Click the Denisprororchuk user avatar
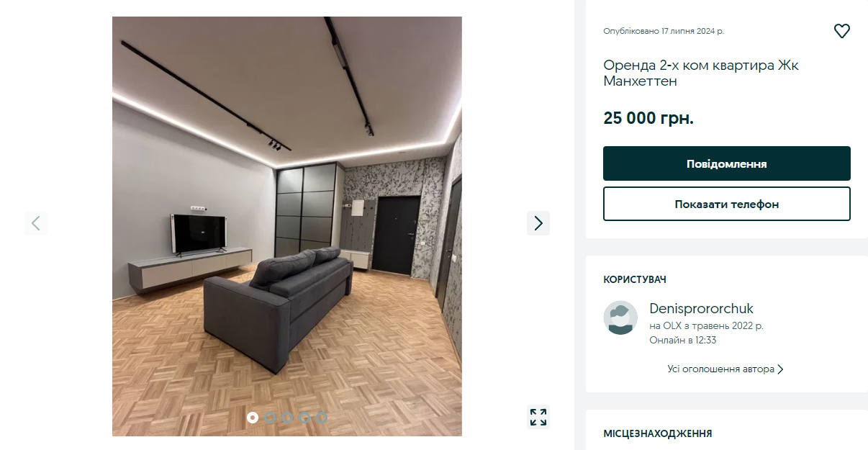 pyautogui.click(x=620, y=318)
